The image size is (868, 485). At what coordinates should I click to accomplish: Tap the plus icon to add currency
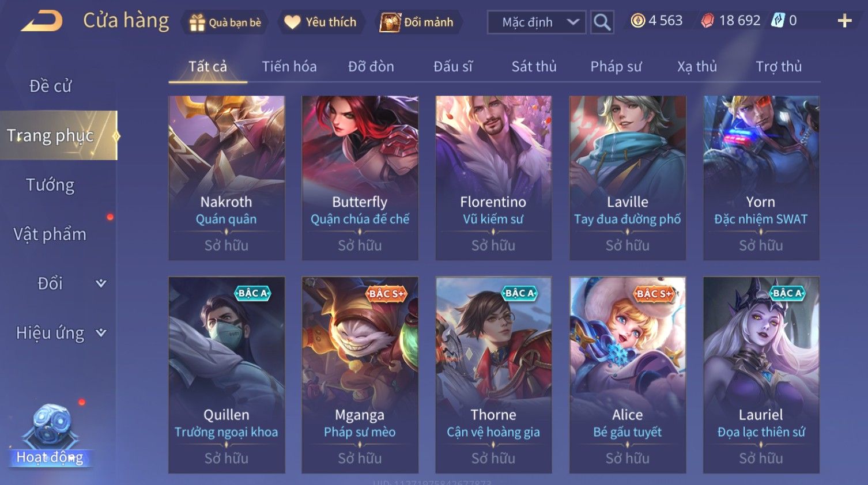click(x=844, y=21)
